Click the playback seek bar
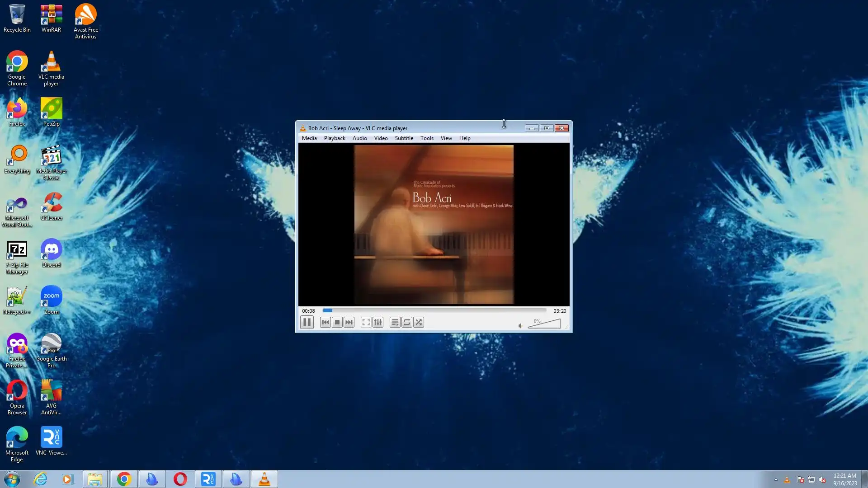This screenshot has width=868, height=488. [434, 310]
